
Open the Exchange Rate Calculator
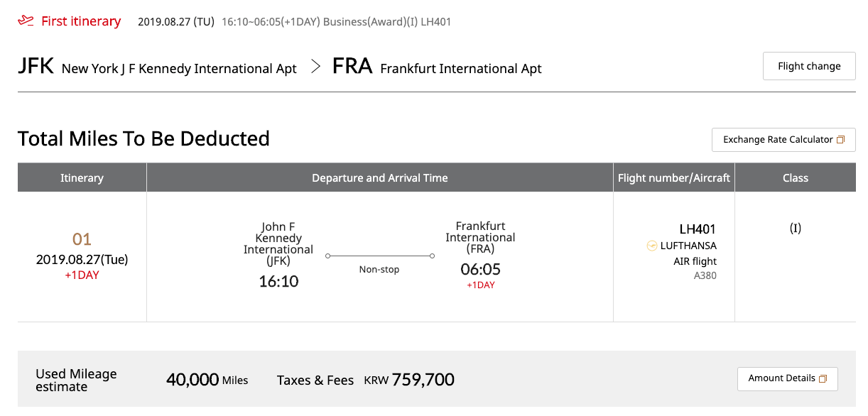point(783,140)
